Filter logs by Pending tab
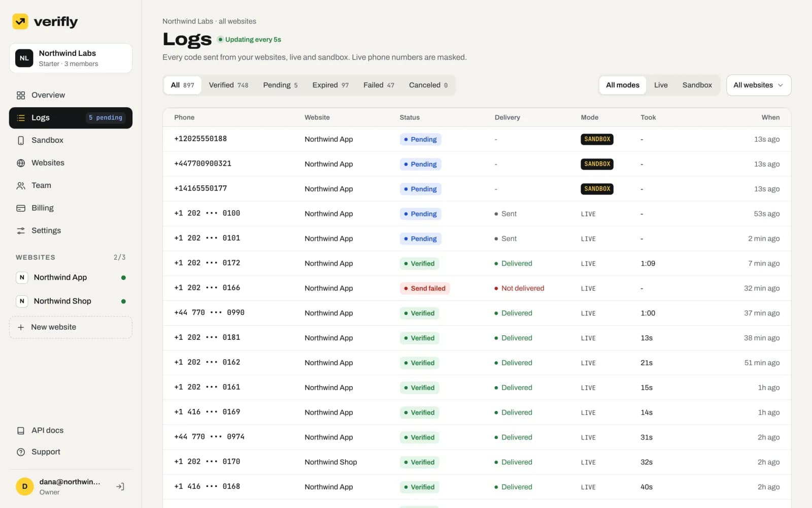 (x=280, y=85)
